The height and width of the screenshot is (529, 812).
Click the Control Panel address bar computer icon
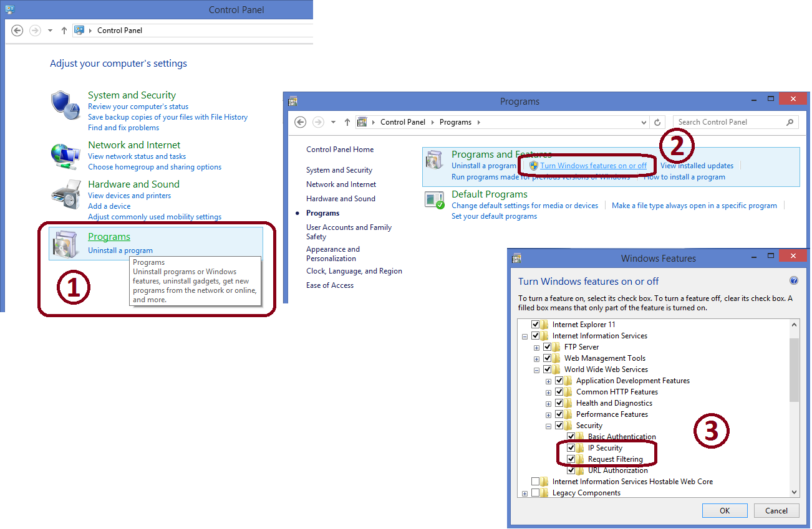[79, 30]
